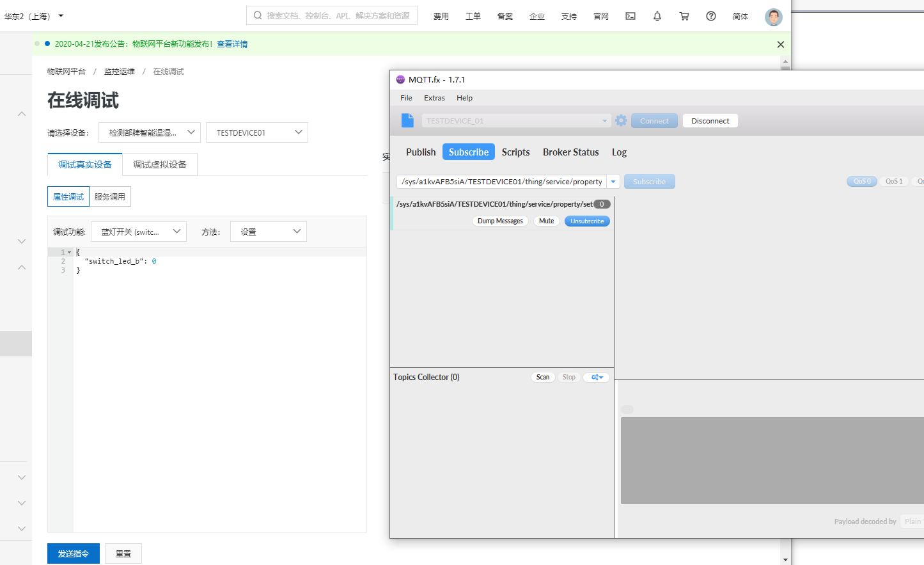The height and width of the screenshot is (565, 924).
Task: Open the user avatar menu
Action: [x=774, y=17]
